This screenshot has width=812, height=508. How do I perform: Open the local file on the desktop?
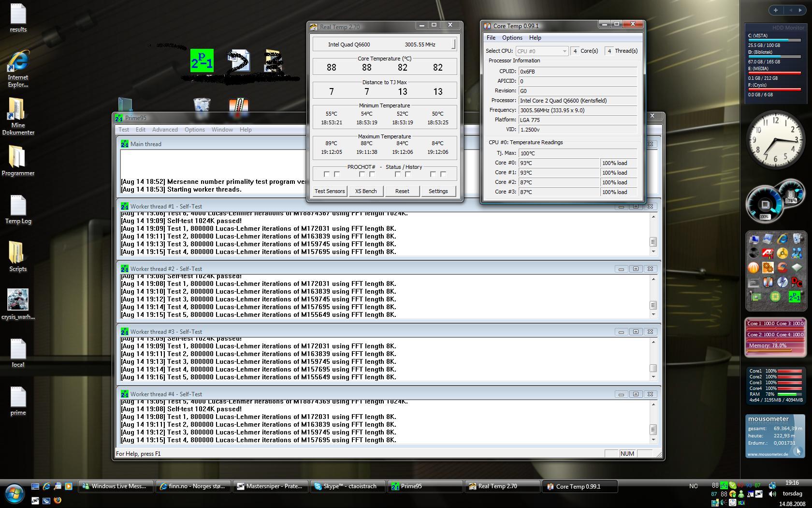point(18,353)
